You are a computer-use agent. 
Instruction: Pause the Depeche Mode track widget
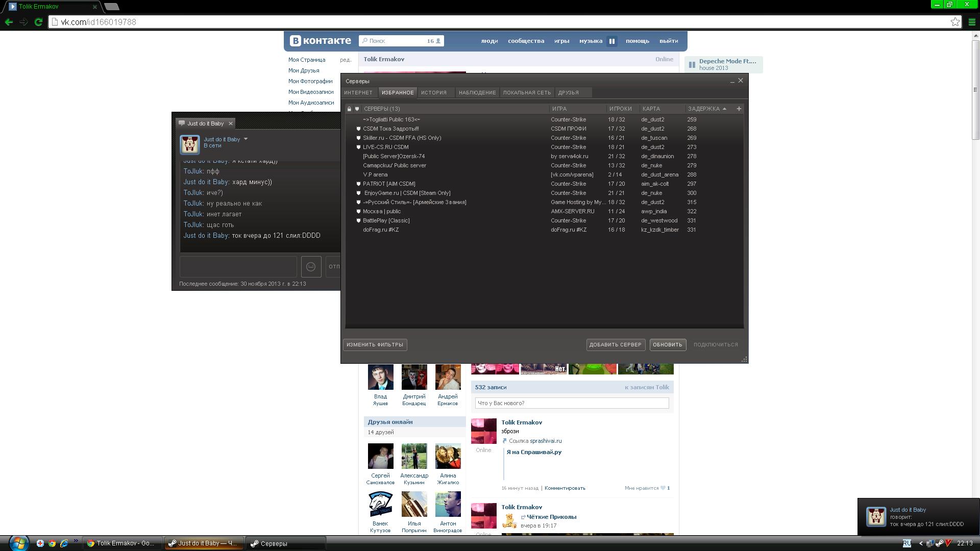692,65
